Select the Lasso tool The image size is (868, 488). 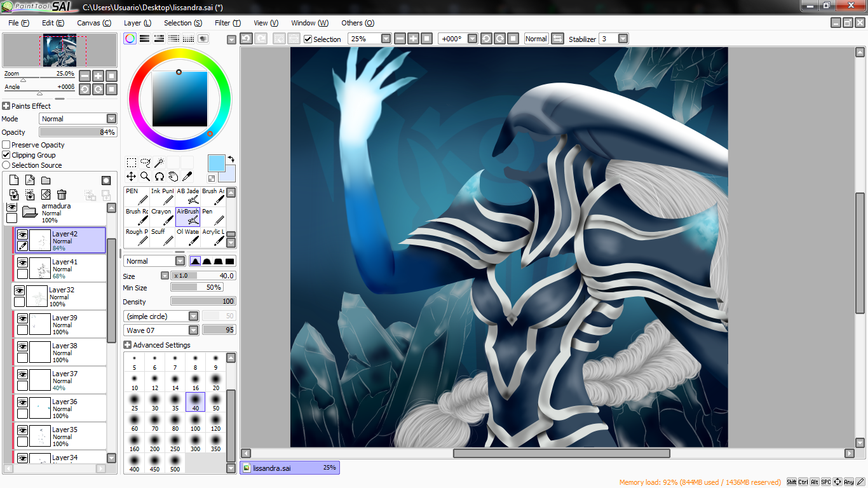point(145,163)
